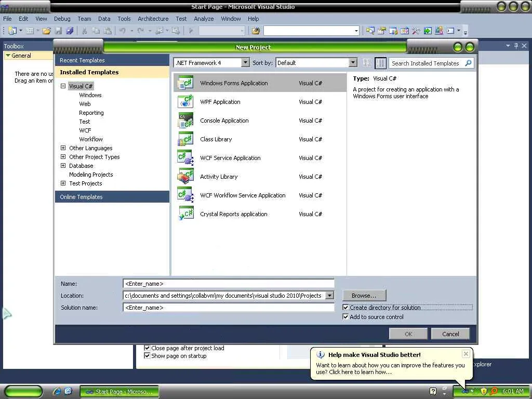Click the Find in Files toolbar icon
This screenshot has height=399, width=532.
(256, 31)
